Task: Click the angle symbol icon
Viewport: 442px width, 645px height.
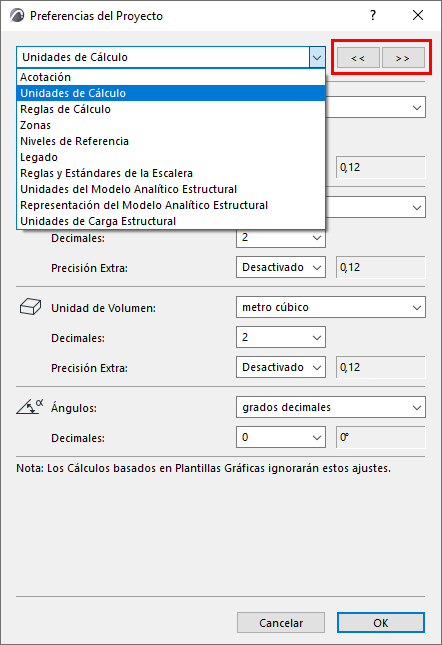Action: coord(30,406)
